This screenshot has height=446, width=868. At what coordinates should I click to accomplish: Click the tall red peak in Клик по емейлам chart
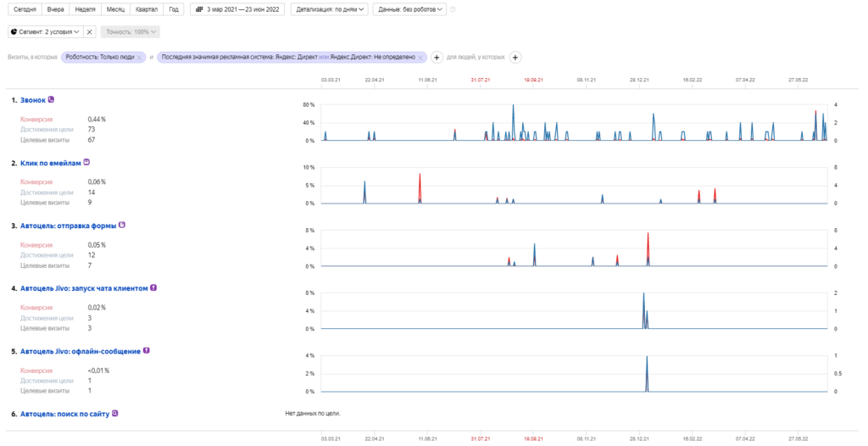point(420,175)
